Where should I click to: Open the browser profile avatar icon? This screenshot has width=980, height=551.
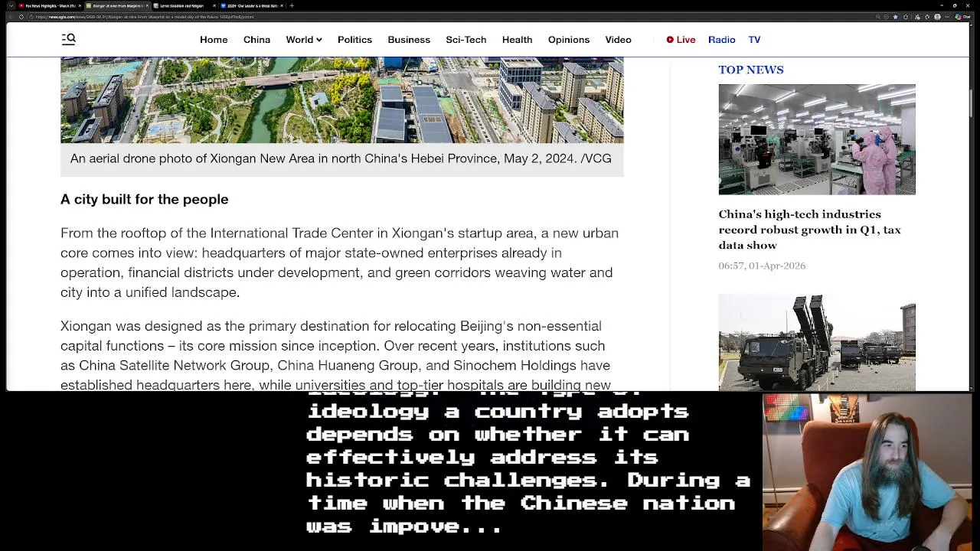point(937,17)
